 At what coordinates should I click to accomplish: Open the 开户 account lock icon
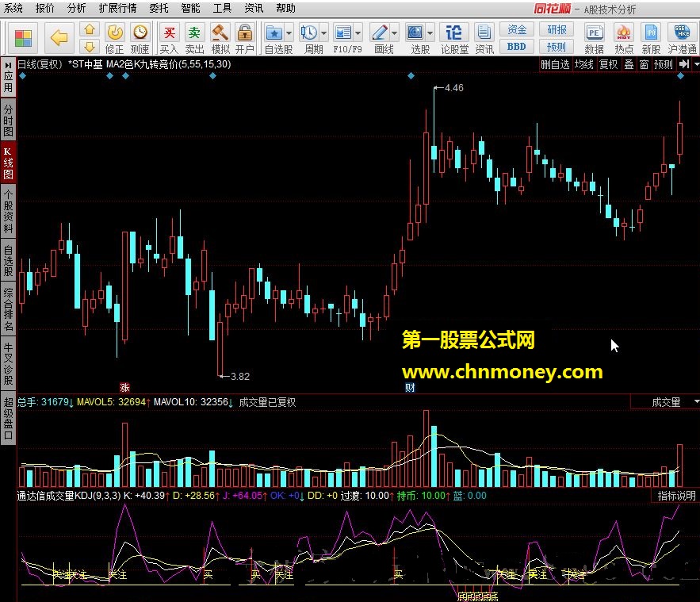(x=245, y=33)
